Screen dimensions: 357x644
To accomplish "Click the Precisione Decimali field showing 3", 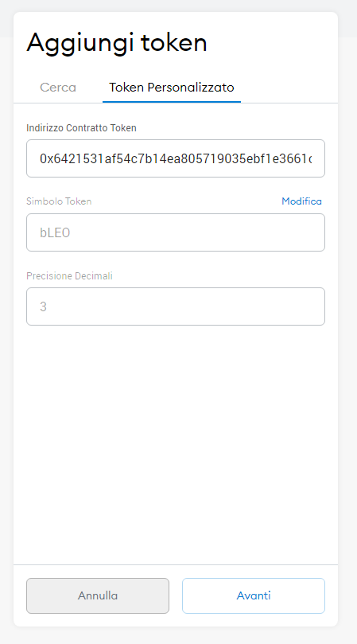I will click(176, 306).
